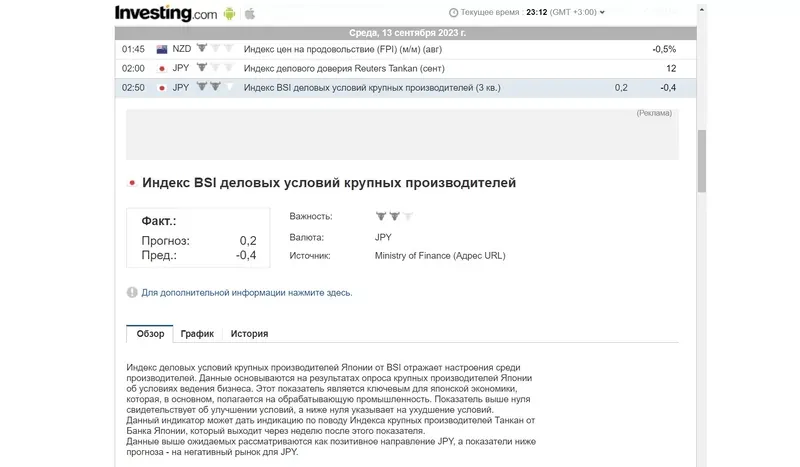Screen dimensions: 800x467
Task: Select the Обзор tab
Action: 150,334
